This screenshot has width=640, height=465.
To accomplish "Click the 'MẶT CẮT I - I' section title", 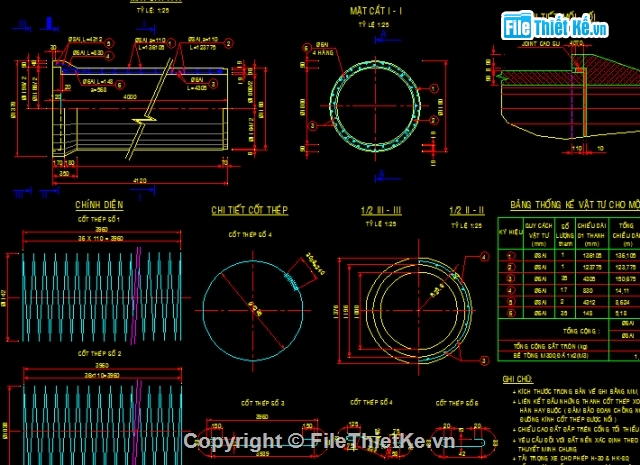I will coord(376,11).
